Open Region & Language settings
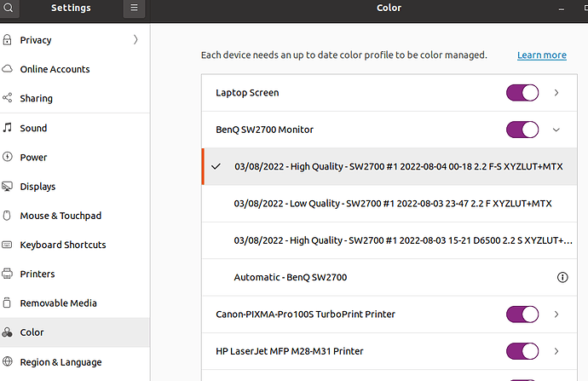The width and height of the screenshot is (588, 381). (75, 362)
